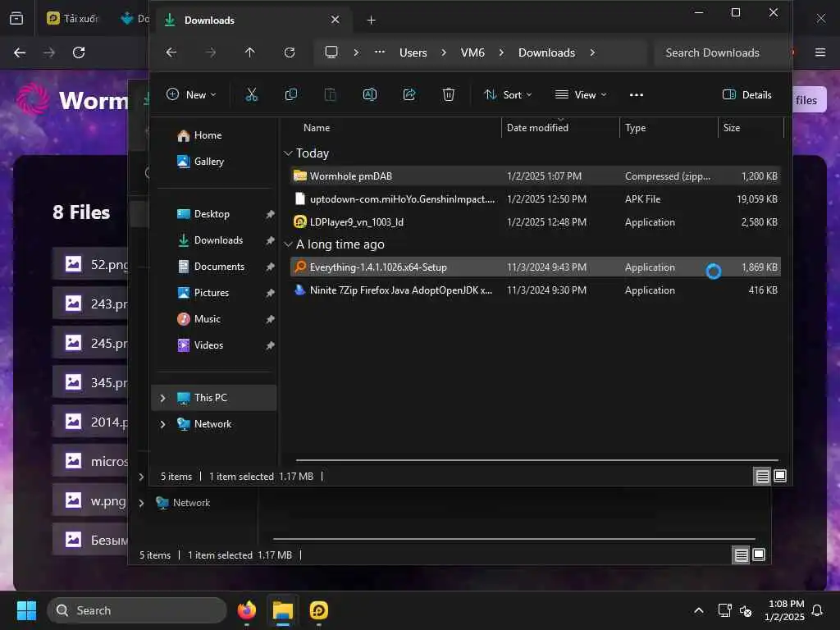Click Downloads in the address breadcrumb
The width and height of the screenshot is (840, 630).
pos(546,52)
